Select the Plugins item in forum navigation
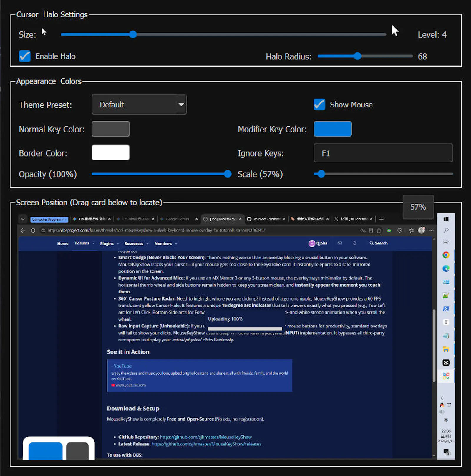471x476 pixels. 107,243
